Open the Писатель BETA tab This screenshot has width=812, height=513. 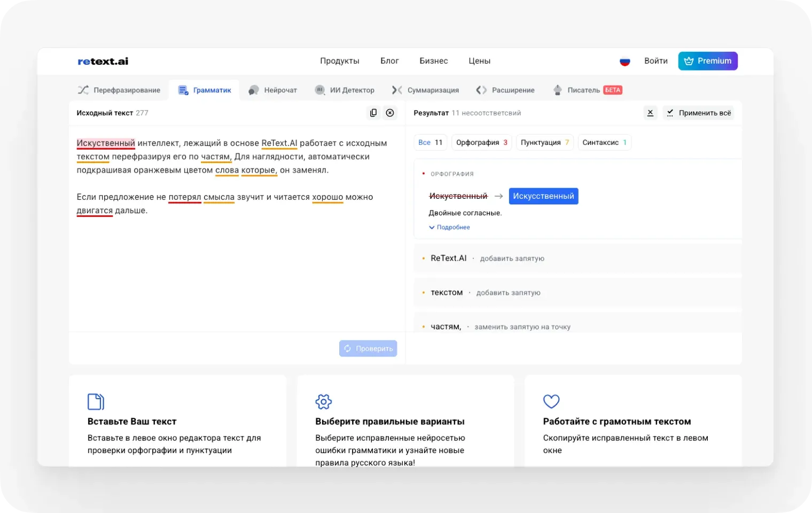(588, 90)
